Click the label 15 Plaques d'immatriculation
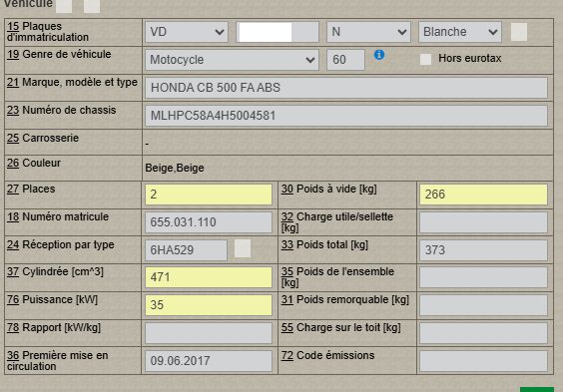This screenshot has width=563, height=392. point(48,32)
